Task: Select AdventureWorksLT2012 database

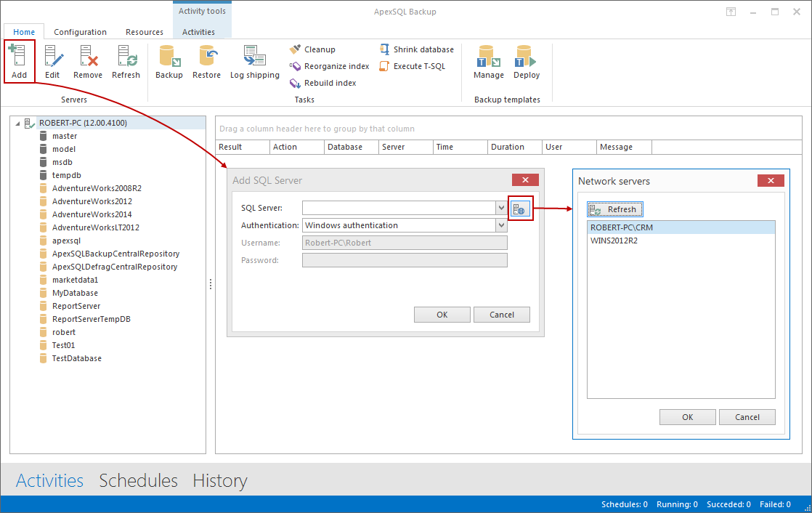Action: tap(96, 227)
